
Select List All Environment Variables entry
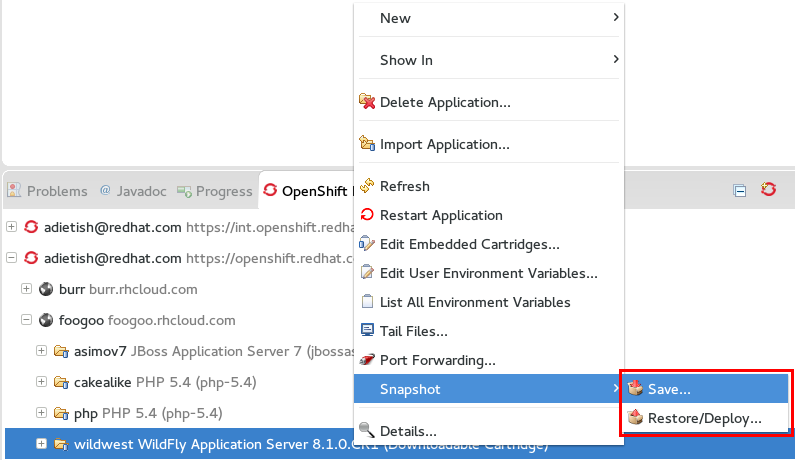pos(489,302)
